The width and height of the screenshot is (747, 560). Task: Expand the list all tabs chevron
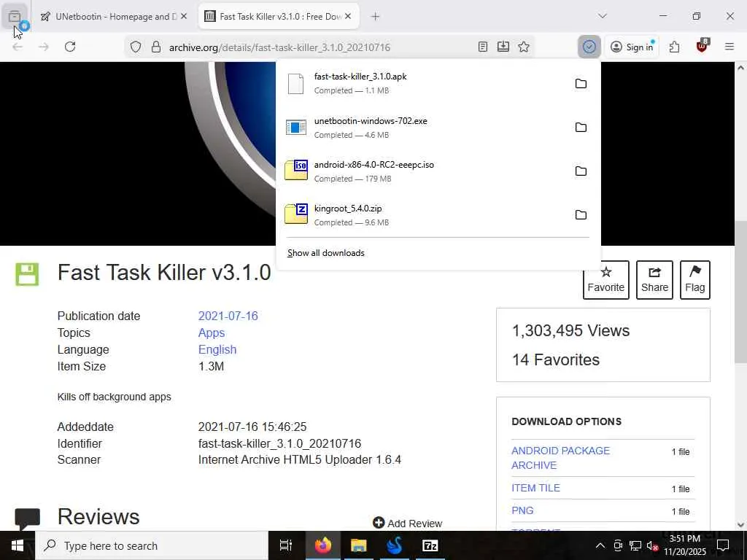click(602, 16)
